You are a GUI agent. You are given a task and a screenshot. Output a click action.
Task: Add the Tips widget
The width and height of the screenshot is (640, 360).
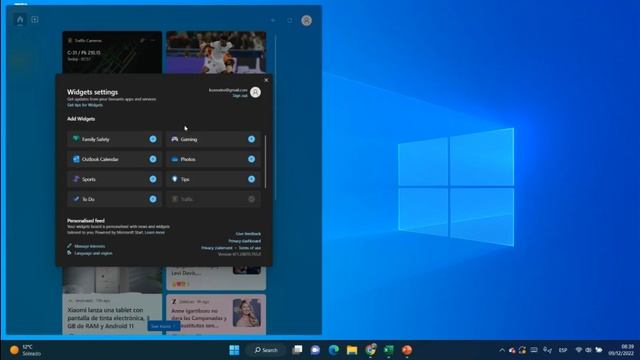251,179
